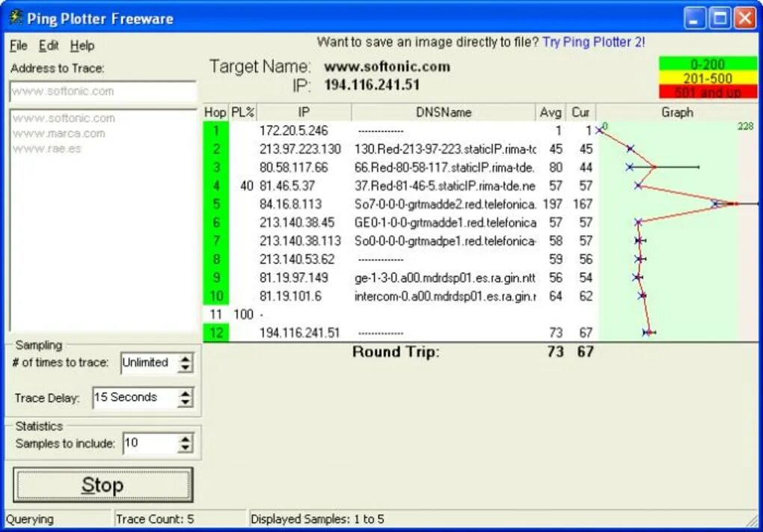The width and height of the screenshot is (763, 532).
Task: Click IP address 81.19.101.6
Action: pos(290,296)
